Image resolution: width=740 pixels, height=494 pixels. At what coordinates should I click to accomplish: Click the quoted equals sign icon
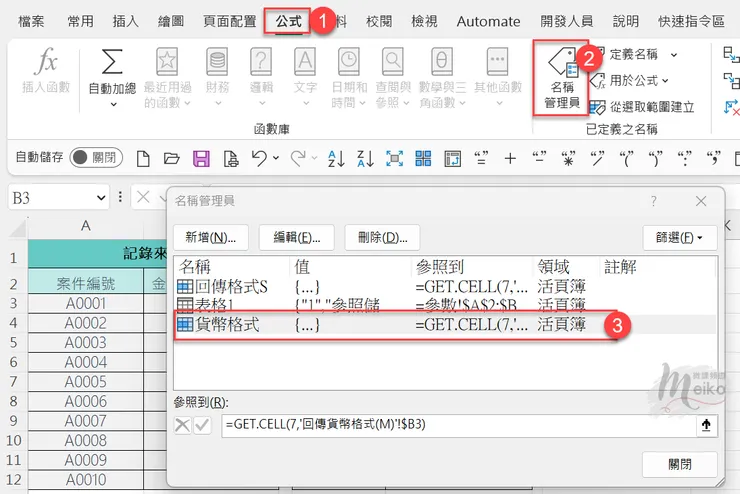tap(481, 158)
